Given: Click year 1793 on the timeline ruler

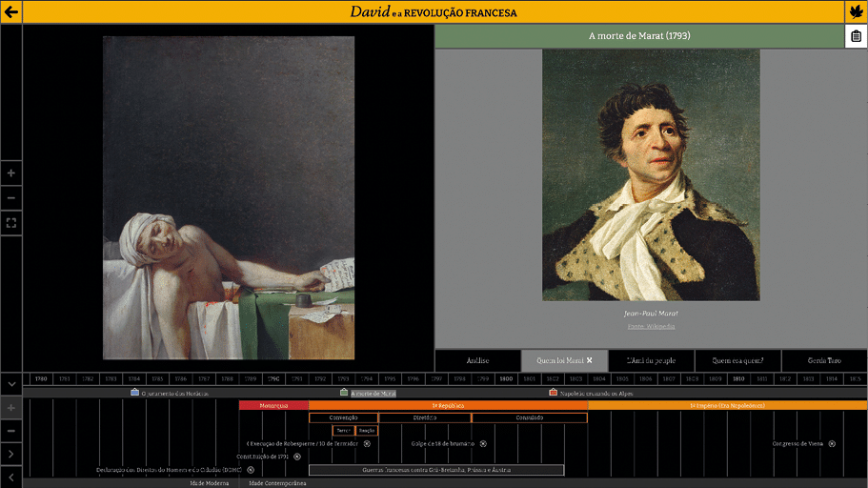Looking at the screenshot, I should (343, 379).
